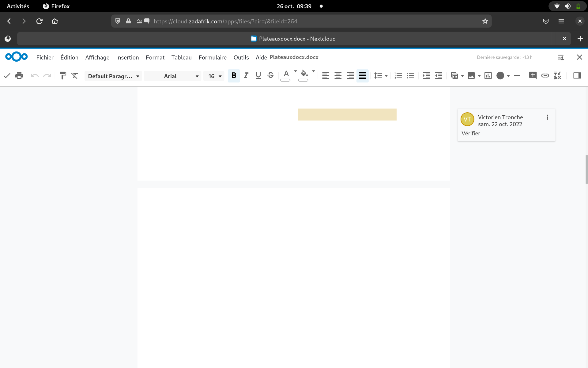Toggle bold formatting
This screenshot has height=368, width=588.
click(234, 76)
